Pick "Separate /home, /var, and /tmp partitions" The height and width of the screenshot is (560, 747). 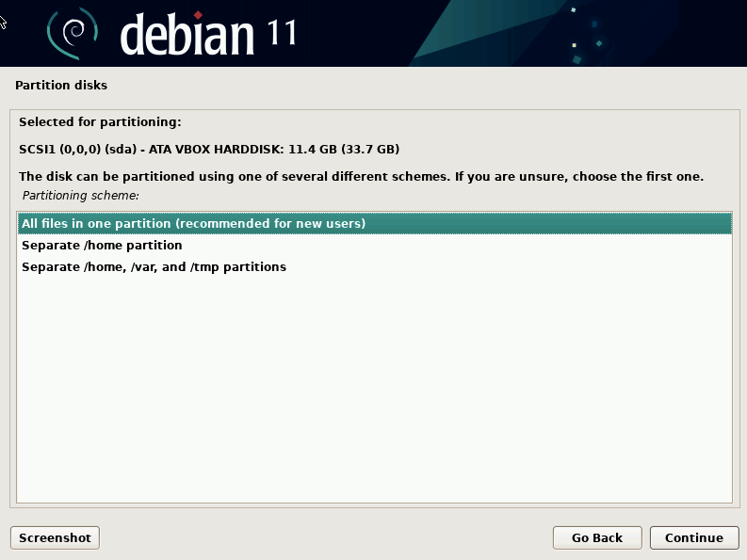coord(154,267)
